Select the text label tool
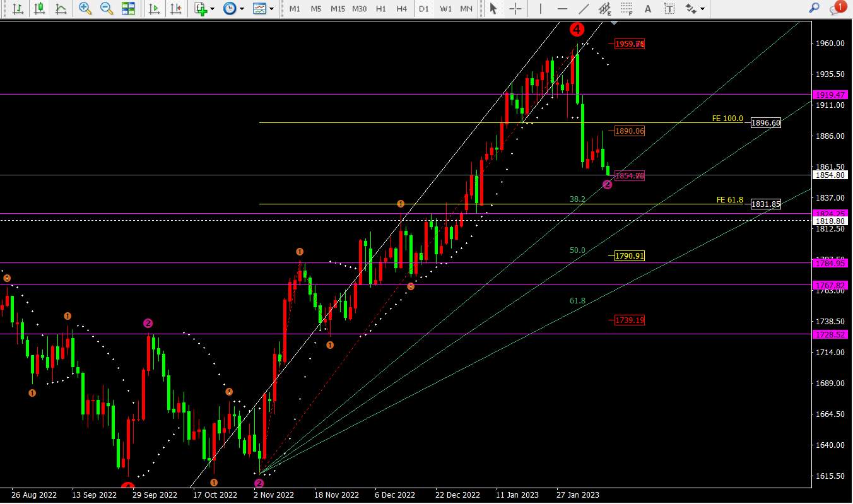 (x=669, y=9)
